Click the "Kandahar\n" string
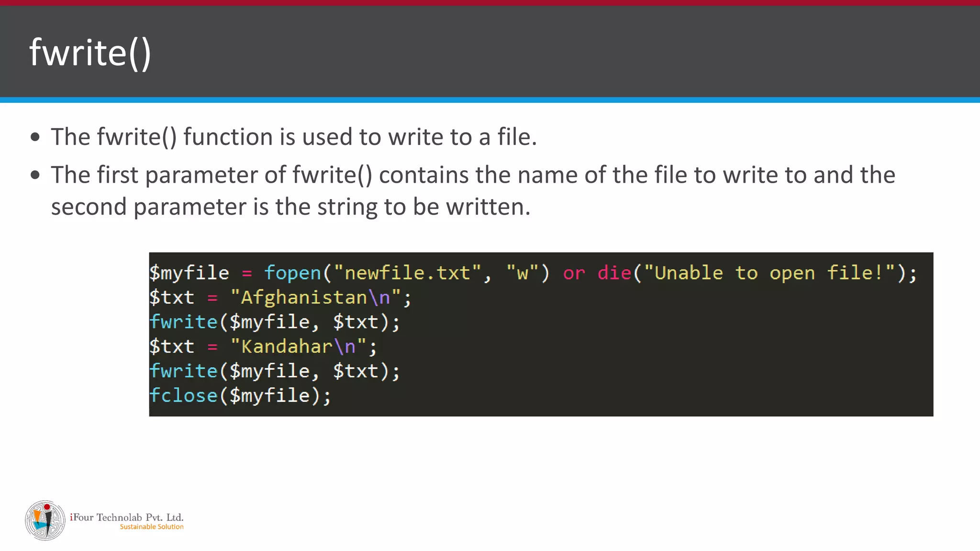The width and height of the screenshot is (980, 551). click(x=298, y=346)
